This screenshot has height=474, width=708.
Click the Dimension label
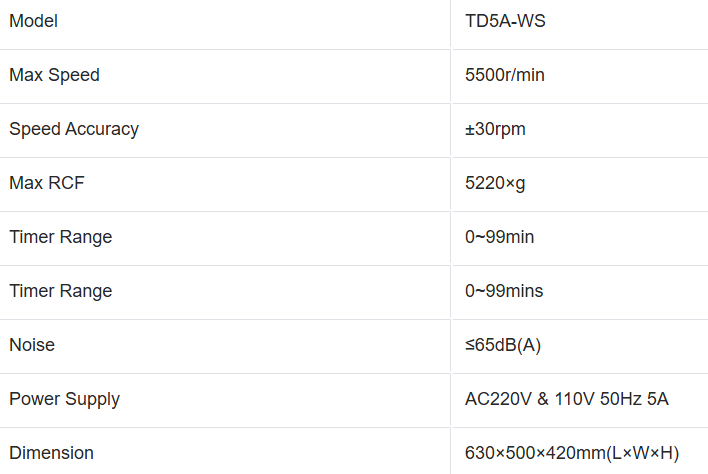(x=51, y=453)
